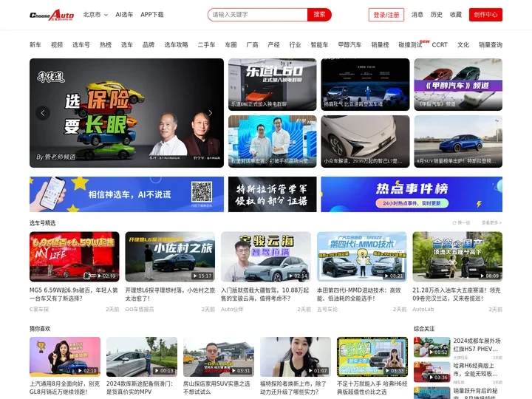Play rank 2 哈弗H6经典版 03:36 video
The image size is (532, 399).
(432, 372)
